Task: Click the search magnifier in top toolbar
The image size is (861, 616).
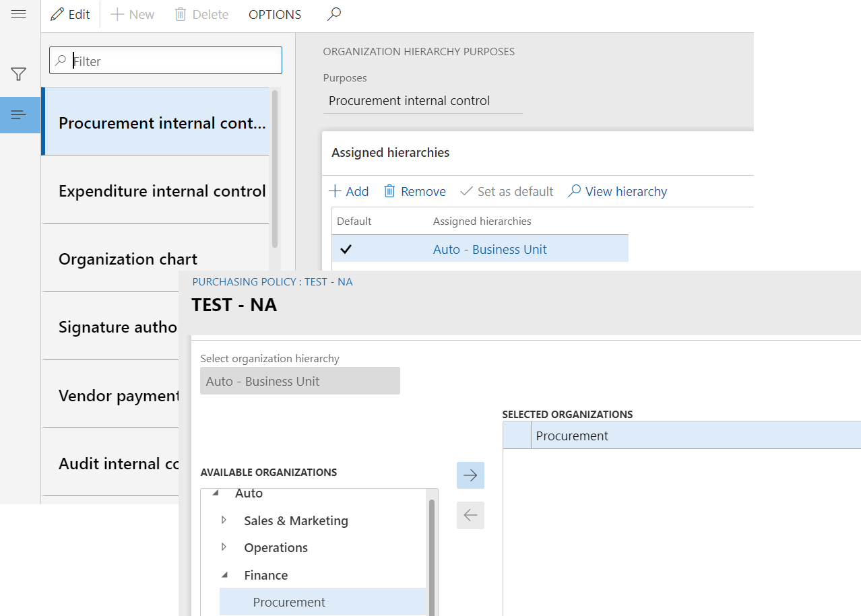Action: [x=333, y=14]
